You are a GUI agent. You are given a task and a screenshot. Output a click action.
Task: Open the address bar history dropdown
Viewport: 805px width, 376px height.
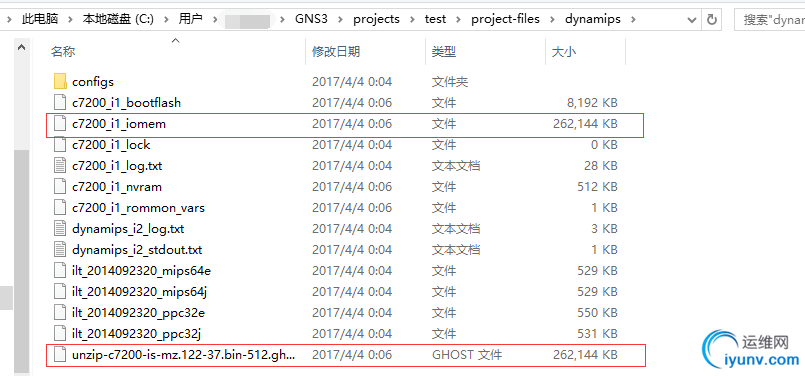[x=692, y=20]
